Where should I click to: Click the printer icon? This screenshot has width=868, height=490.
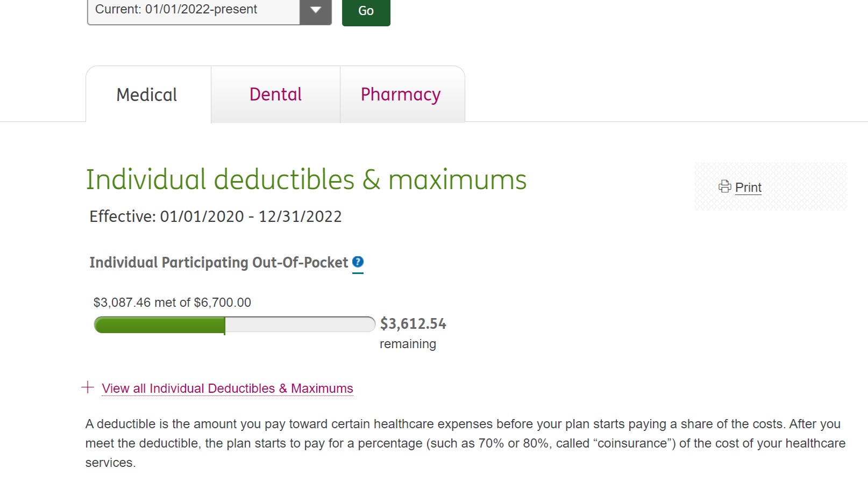pyautogui.click(x=724, y=186)
